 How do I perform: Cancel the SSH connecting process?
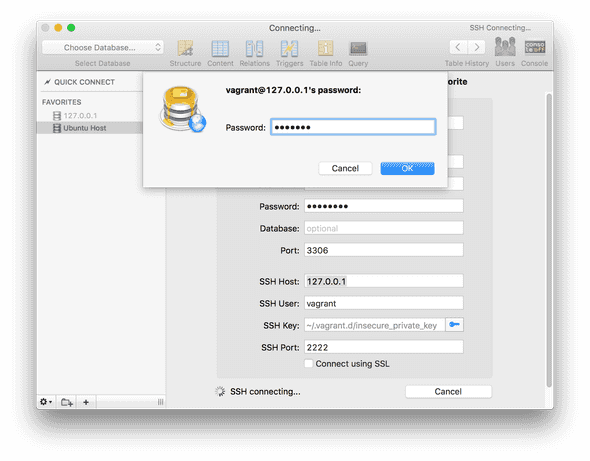(x=448, y=391)
